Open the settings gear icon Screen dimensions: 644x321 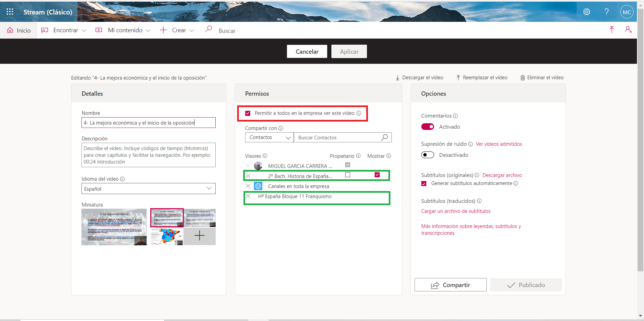[586, 12]
